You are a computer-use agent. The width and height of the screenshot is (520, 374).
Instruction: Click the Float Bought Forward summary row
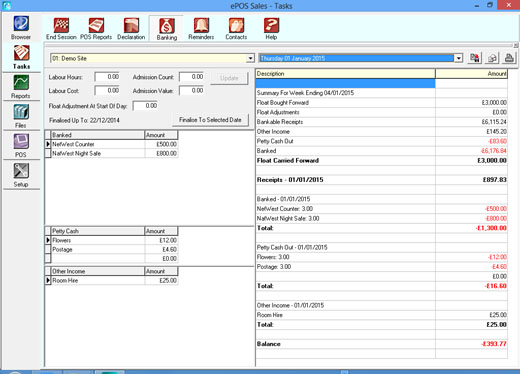382,103
